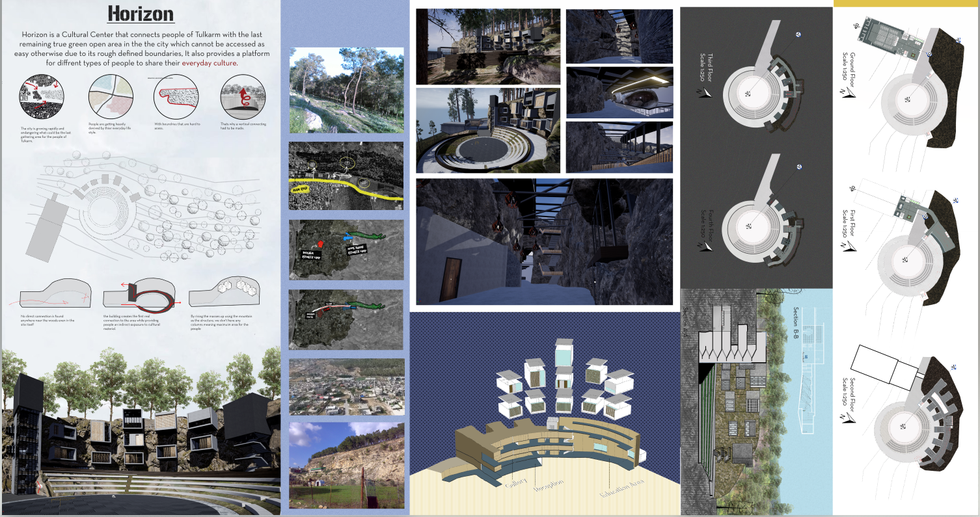Click the red "everyday culture" text
Viewport: 980px width, 517px height.
pos(210,63)
